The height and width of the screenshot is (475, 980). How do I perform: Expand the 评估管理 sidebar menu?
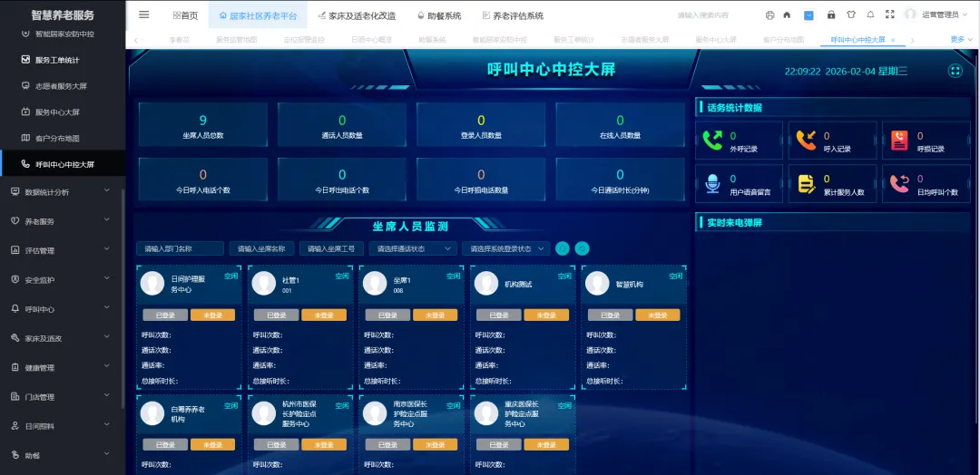[x=63, y=250]
